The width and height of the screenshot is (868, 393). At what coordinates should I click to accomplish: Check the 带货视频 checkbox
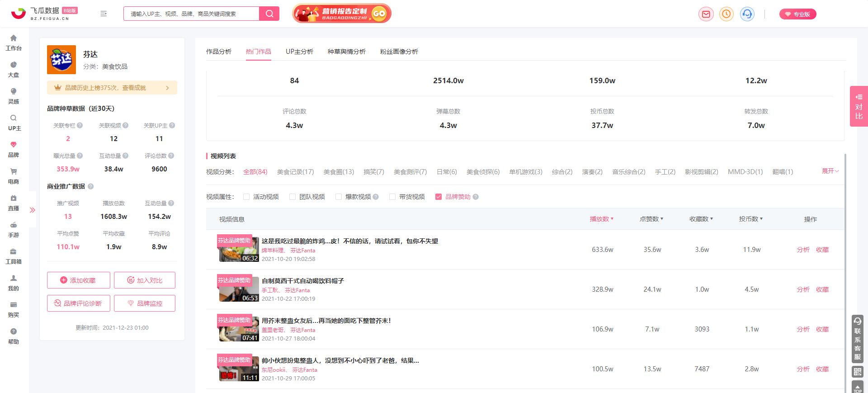click(x=392, y=197)
